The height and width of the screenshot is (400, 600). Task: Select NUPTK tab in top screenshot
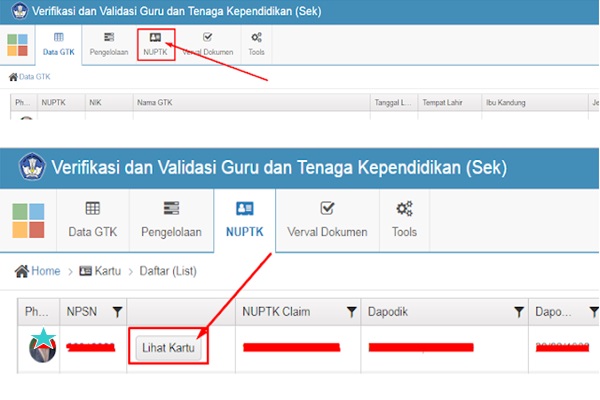[x=155, y=45]
